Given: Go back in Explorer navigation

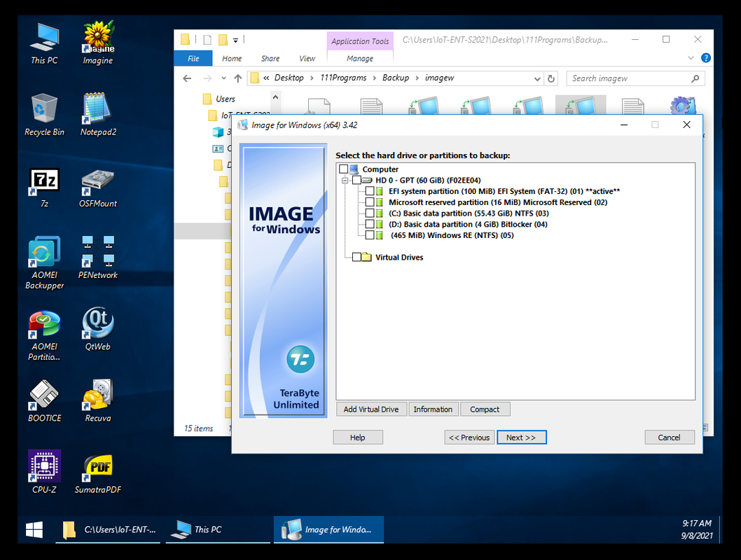Looking at the screenshot, I should point(187,78).
